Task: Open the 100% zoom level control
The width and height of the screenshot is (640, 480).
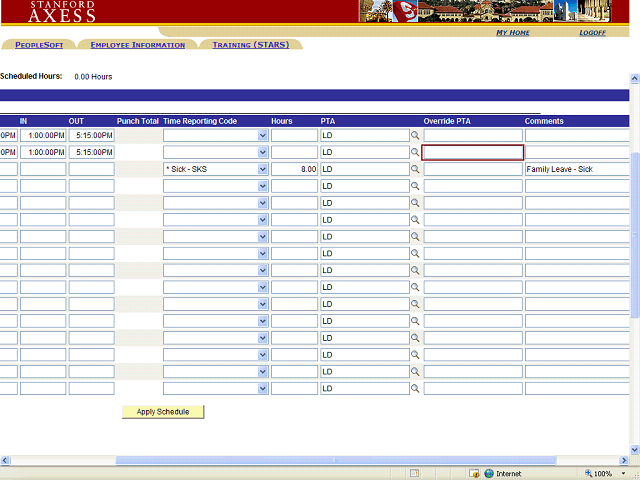Action: coord(608,473)
